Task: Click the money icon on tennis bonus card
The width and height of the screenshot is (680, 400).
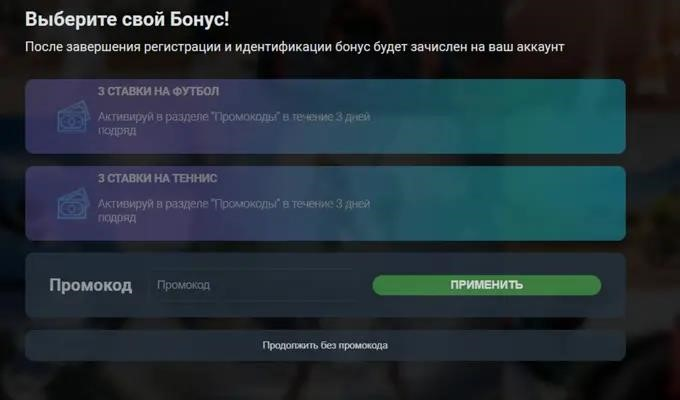Action: [x=73, y=203]
